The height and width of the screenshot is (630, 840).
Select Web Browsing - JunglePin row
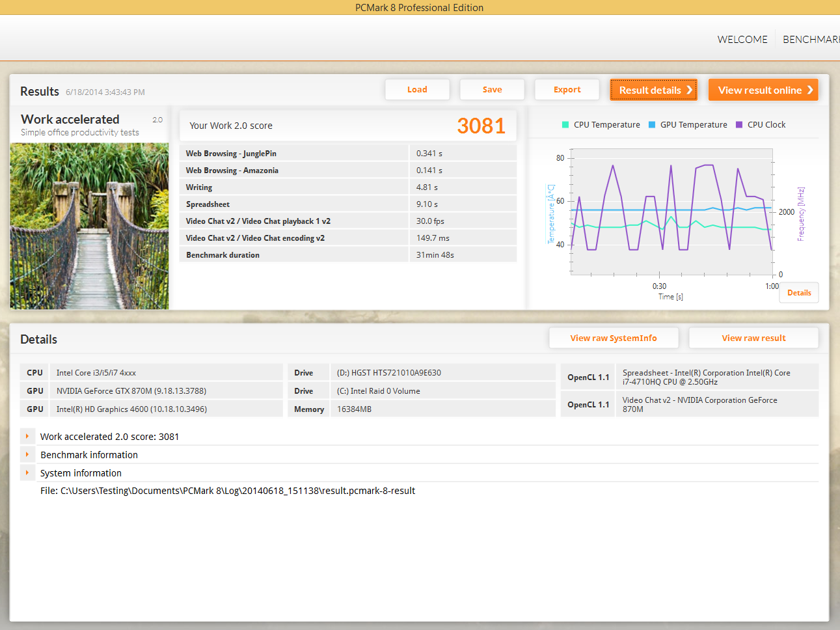point(347,153)
